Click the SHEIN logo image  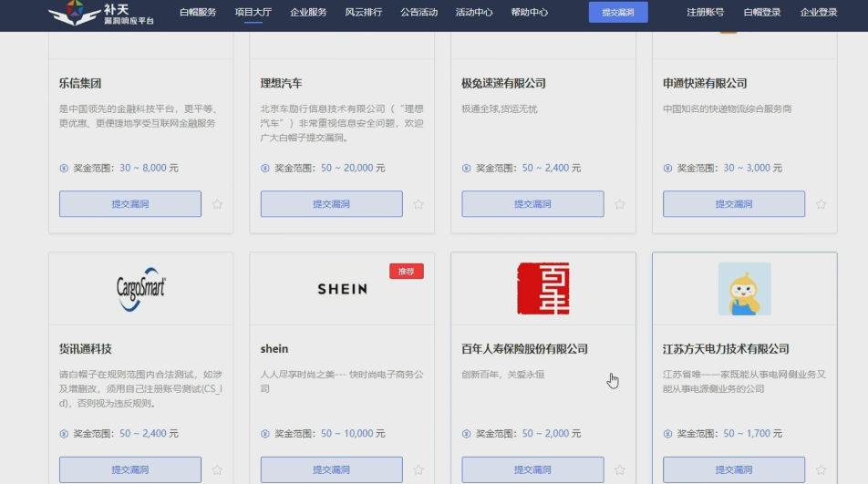click(x=342, y=289)
